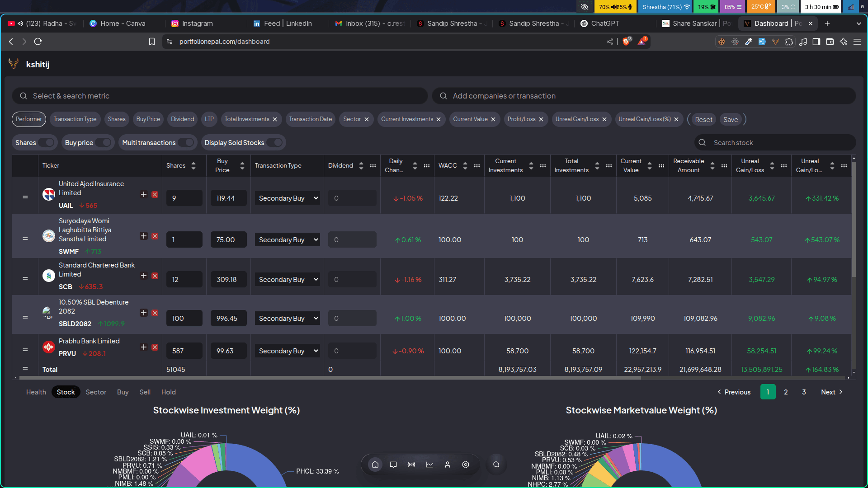Go to page 2 of table
Viewport: 868px width, 488px height.
click(786, 392)
